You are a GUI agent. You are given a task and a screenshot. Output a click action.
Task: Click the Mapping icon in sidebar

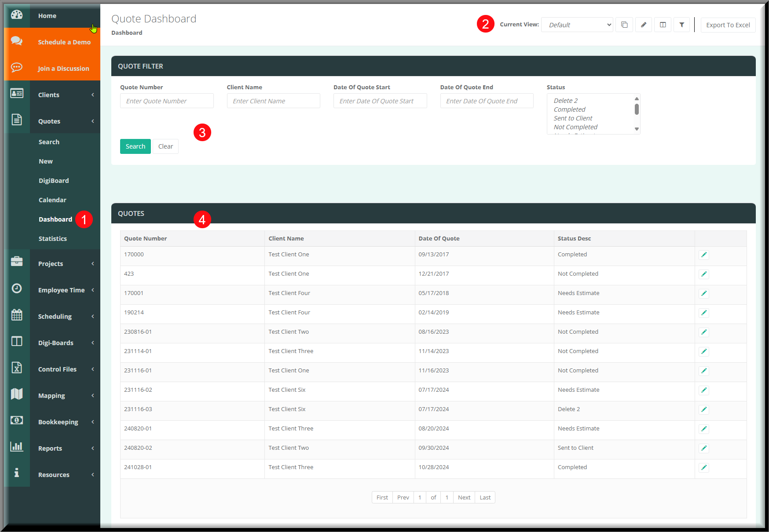17,394
